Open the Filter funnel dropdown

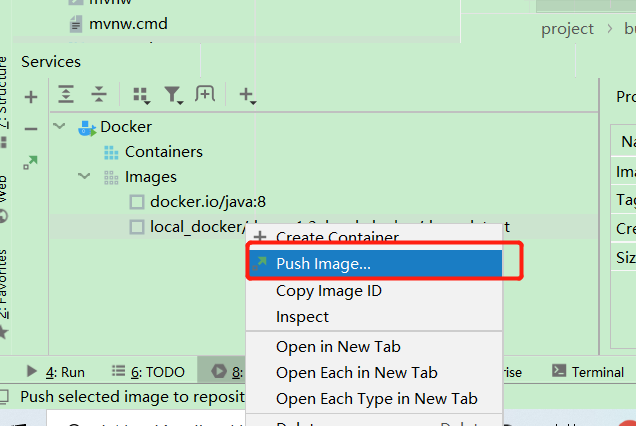click(174, 95)
